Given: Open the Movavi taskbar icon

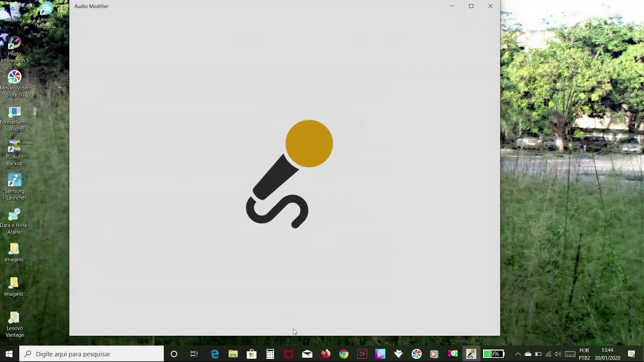Looking at the screenshot, I should (417, 354).
